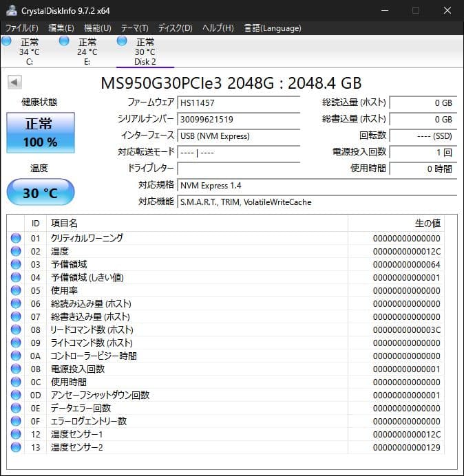Click status orb of attribute 13 温度センサー2
The height and width of the screenshot is (476, 464).
point(16,447)
